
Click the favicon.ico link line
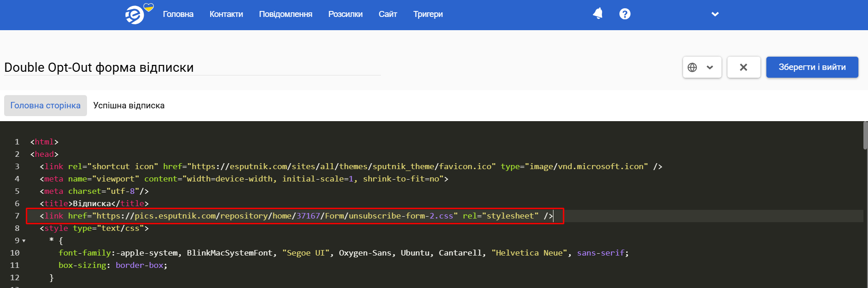[x=351, y=166]
